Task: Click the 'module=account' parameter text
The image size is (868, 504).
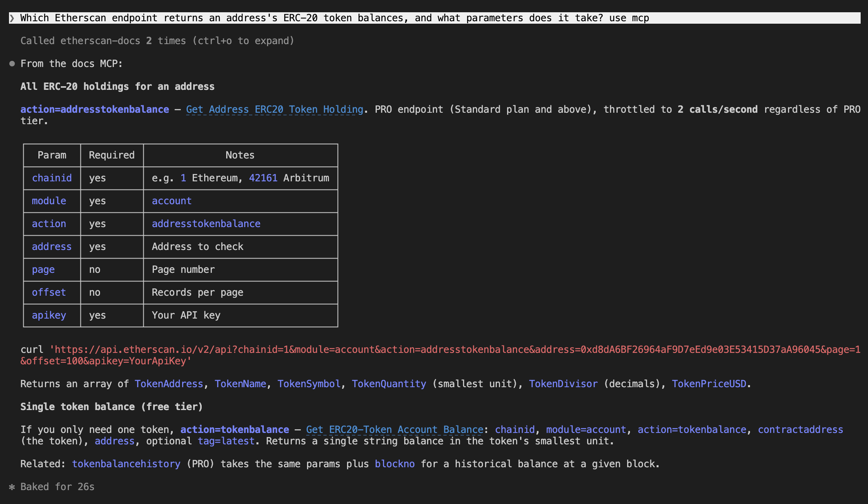Action: [x=586, y=430]
